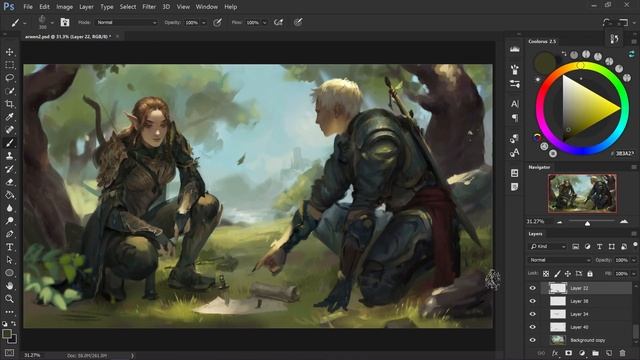Screen dimensions: 640x360
Task: Open the Histogram panel icon
Action: (x=515, y=49)
